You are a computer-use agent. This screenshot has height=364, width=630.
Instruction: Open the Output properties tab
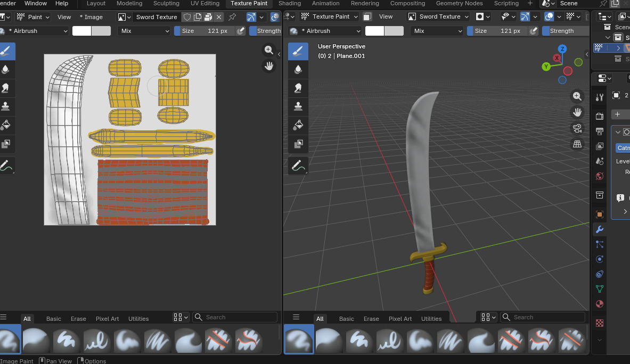coord(600,131)
